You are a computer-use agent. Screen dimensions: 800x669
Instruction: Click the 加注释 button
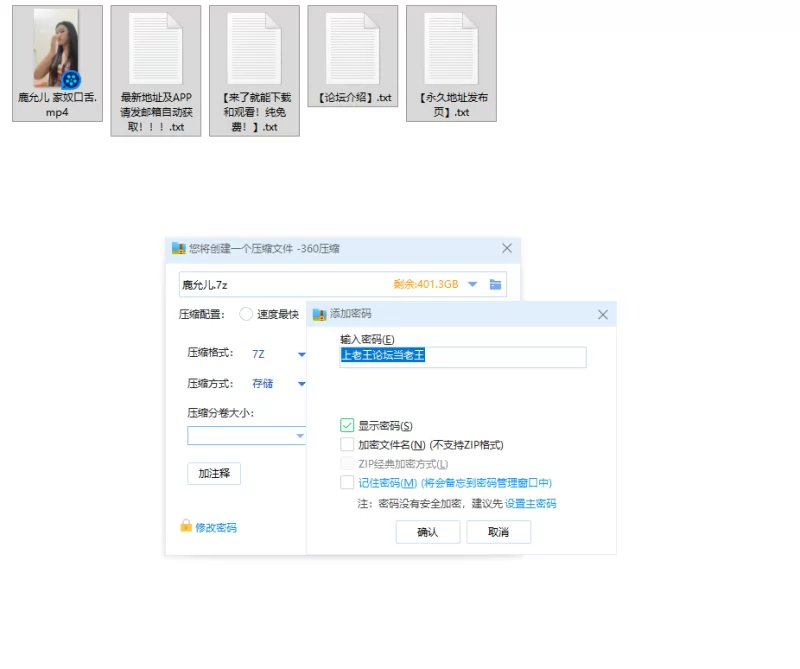pos(214,474)
